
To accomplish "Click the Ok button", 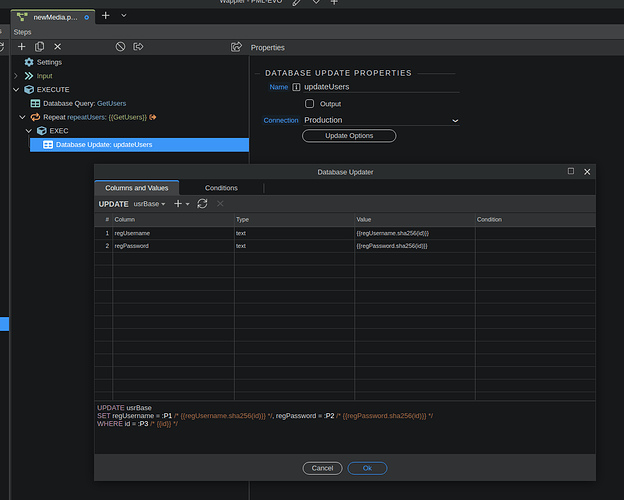I will [x=367, y=468].
